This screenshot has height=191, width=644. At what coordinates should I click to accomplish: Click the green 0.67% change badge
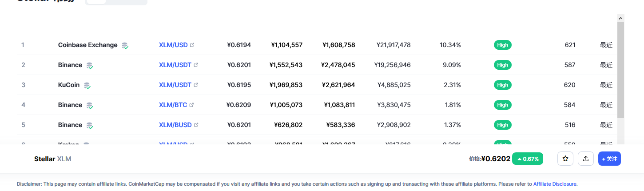coord(528,159)
